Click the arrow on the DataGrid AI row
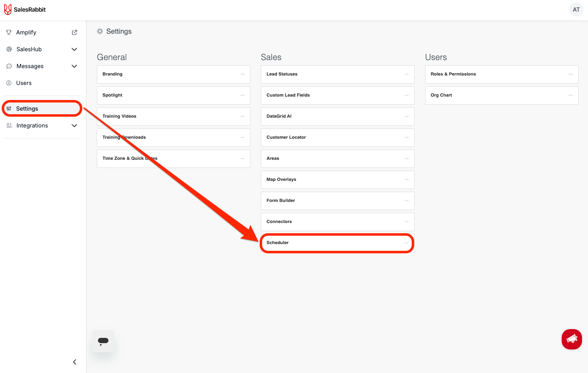The image size is (588, 373). click(x=407, y=116)
